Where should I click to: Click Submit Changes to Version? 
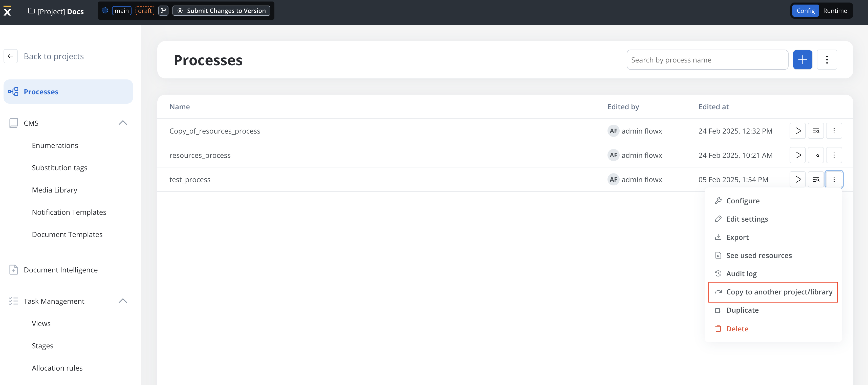(x=221, y=11)
